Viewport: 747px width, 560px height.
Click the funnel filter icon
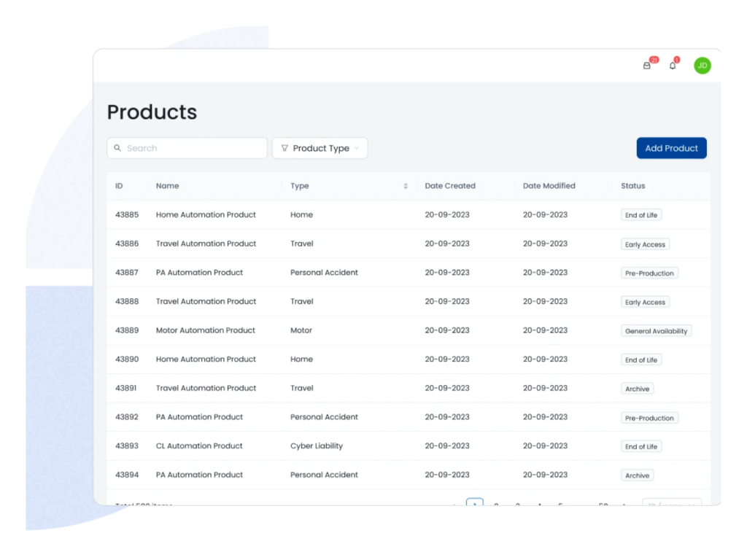coord(285,148)
